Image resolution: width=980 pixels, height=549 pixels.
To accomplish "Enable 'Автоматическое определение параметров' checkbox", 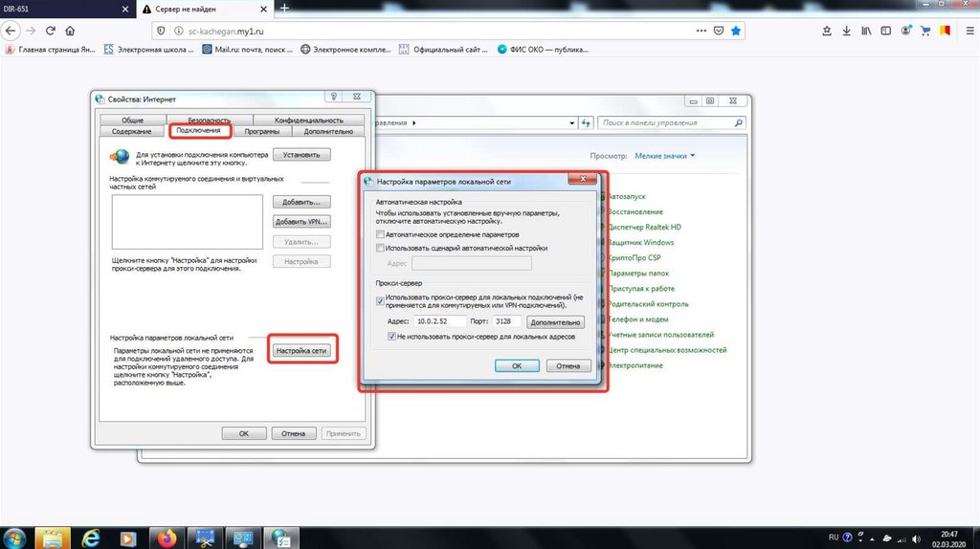I will [381, 234].
